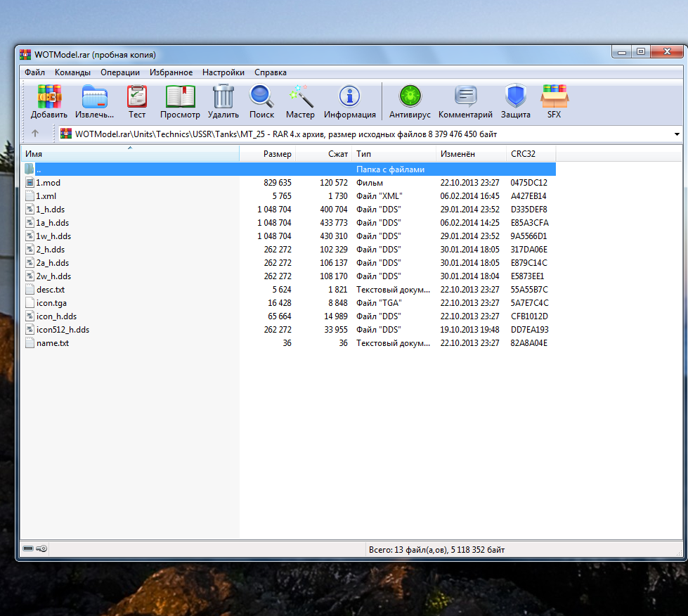Click the type cell Фильм
Screen dimensions: 688x616
tap(370, 183)
